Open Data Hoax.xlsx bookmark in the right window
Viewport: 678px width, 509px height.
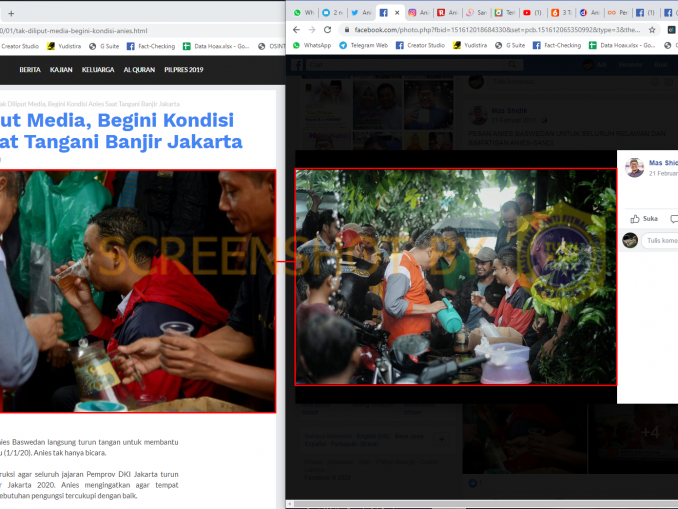622,45
